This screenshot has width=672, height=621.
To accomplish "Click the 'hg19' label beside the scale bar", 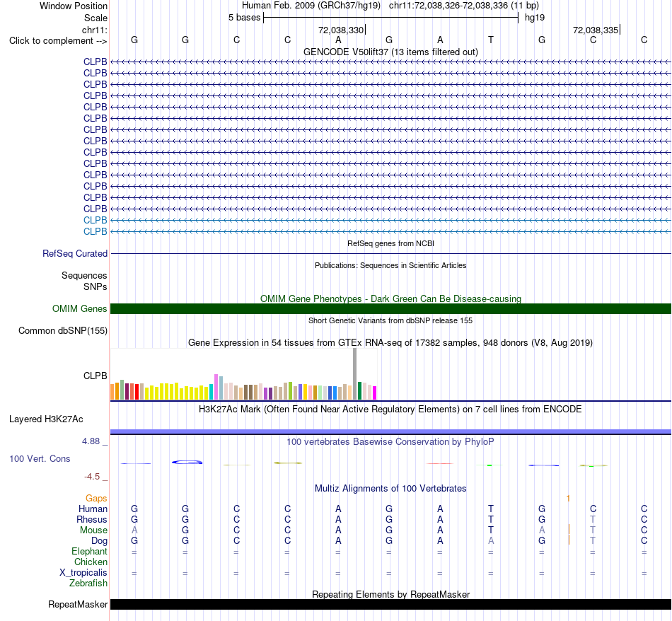I will (x=535, y=18).
